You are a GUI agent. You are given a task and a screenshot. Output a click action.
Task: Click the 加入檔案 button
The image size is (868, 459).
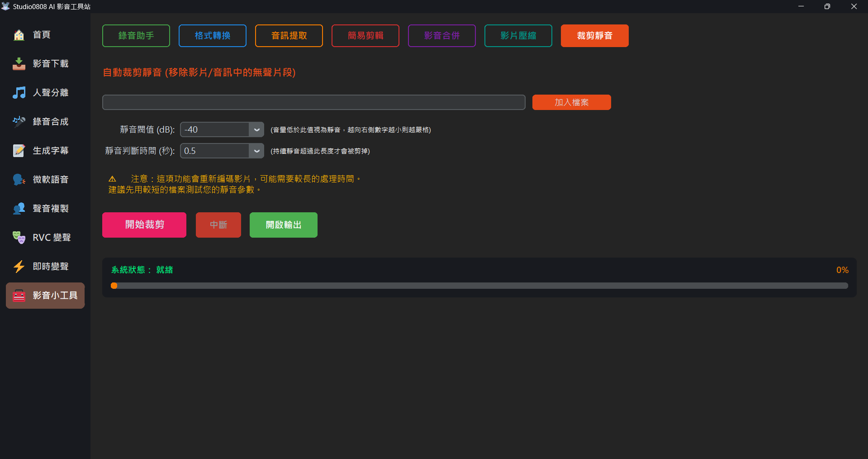click(572, 102)
